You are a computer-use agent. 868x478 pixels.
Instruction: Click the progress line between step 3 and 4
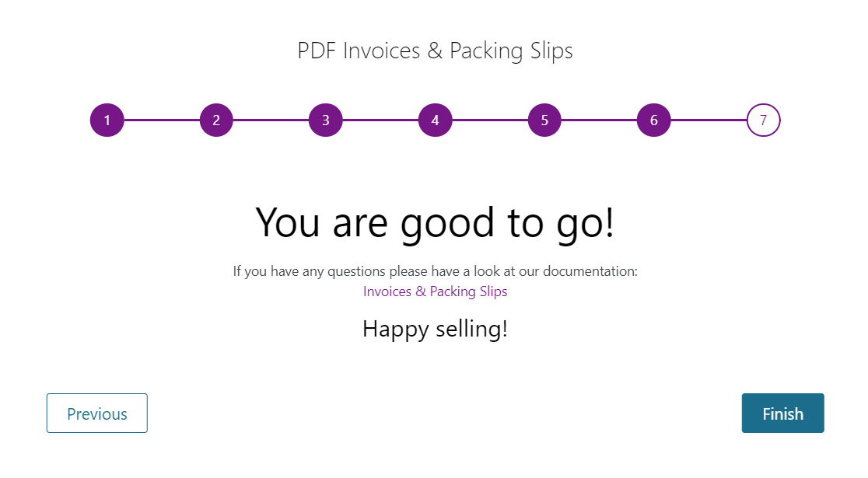point(380,120)
